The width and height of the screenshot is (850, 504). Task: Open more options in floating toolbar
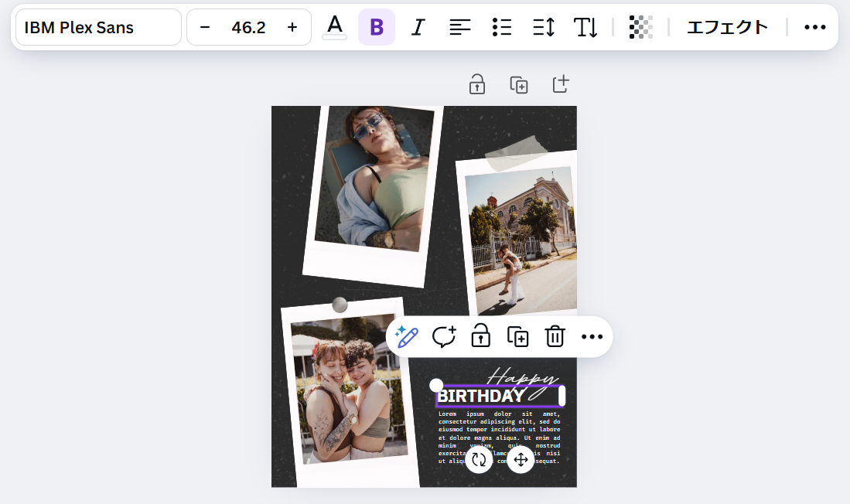tap(592, 336)
